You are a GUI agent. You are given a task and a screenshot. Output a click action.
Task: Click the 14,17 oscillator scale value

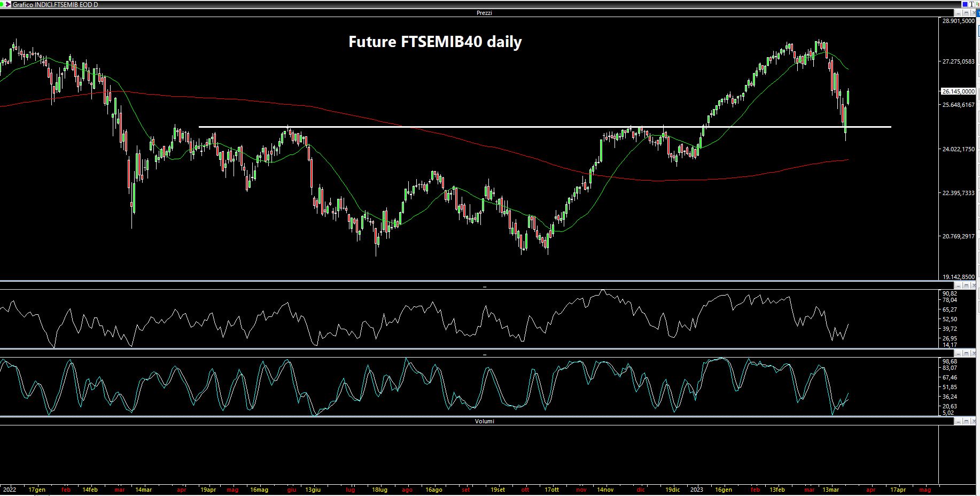(x=950, y=345)
